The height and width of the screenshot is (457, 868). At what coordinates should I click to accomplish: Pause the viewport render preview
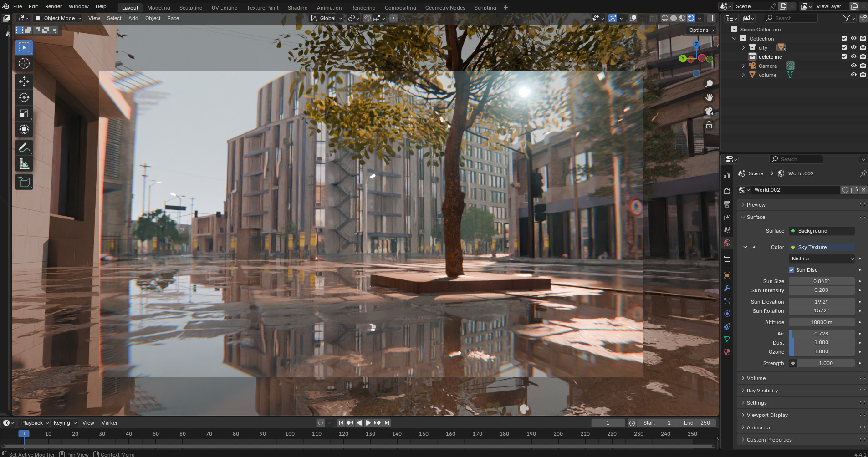point(711,18)
